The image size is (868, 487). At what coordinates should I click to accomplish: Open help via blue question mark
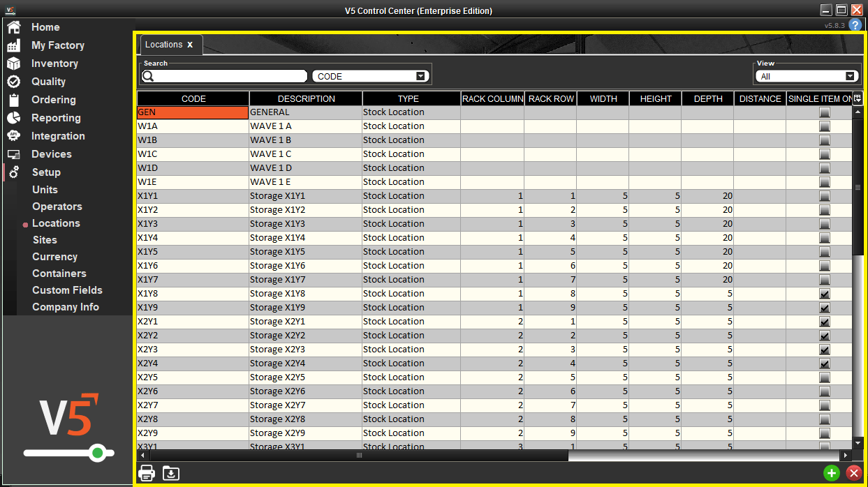855,25
